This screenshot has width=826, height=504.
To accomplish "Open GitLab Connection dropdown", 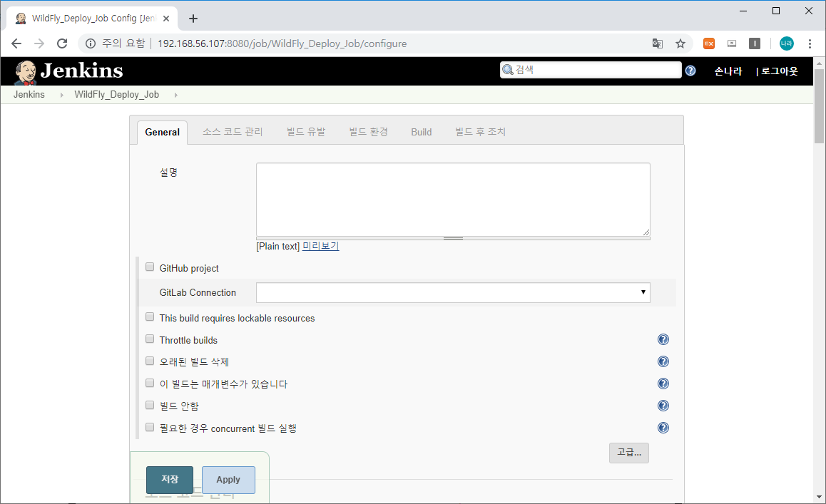I will (x=453, y=293).
